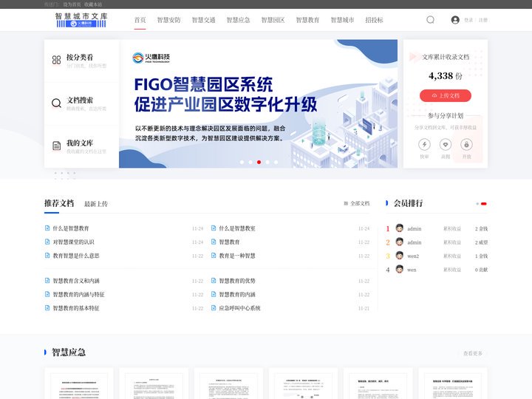Click the file icon beside 应急呼叫中心系统
Viewport: 532px width, 399px height.
(214, 307)
